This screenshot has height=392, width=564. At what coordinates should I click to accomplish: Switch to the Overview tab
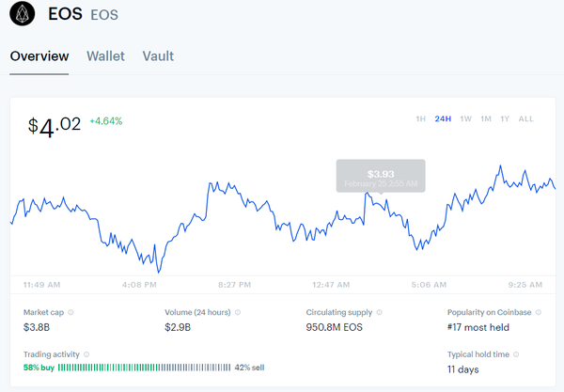point(39,56)
